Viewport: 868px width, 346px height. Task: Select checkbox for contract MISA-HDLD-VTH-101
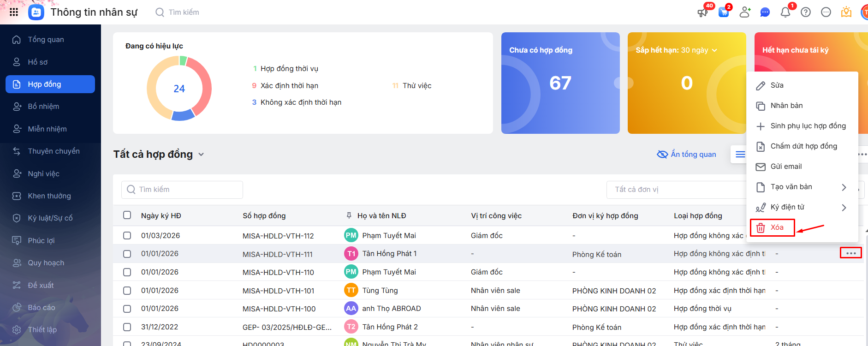127,291
